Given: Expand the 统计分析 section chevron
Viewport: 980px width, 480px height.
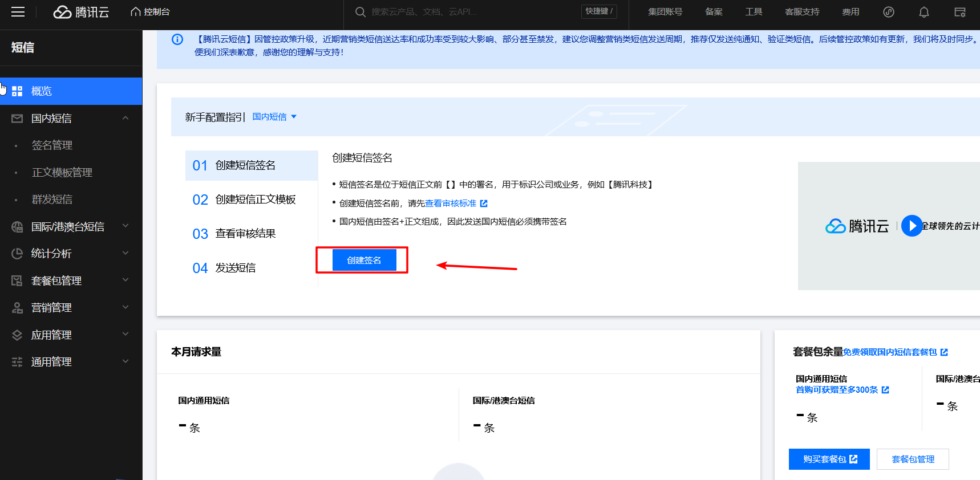Looking at the screenshot, I should [125, 253].
